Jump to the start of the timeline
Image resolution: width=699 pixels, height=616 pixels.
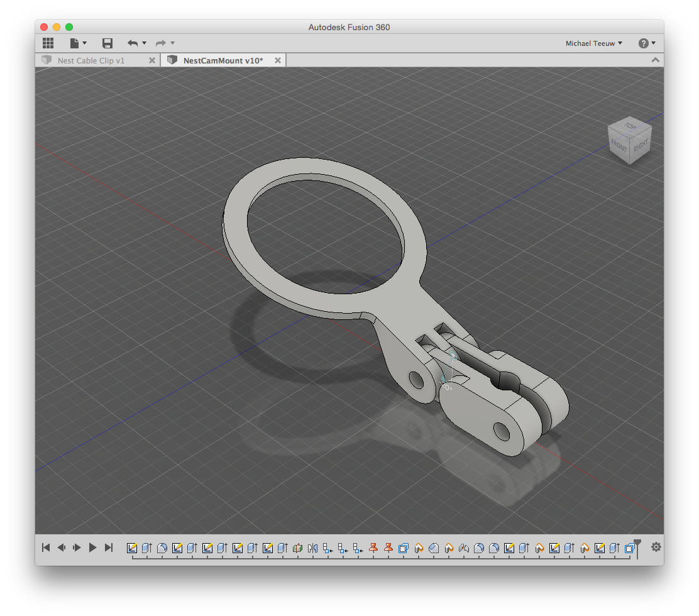point(46,547)
